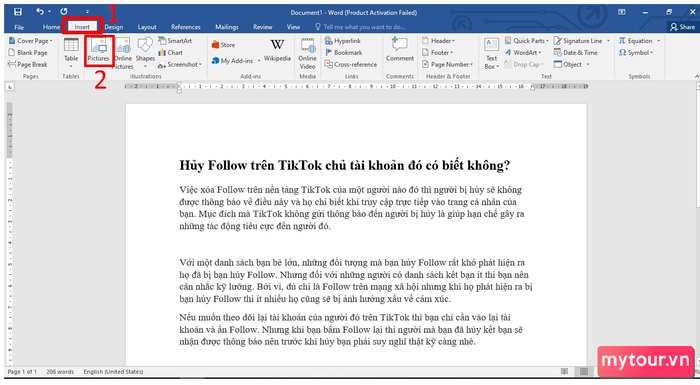The height and width of the screenshot is (385, 700).
Task: Click the Save icon in title bar
Action: click(18, 12)
